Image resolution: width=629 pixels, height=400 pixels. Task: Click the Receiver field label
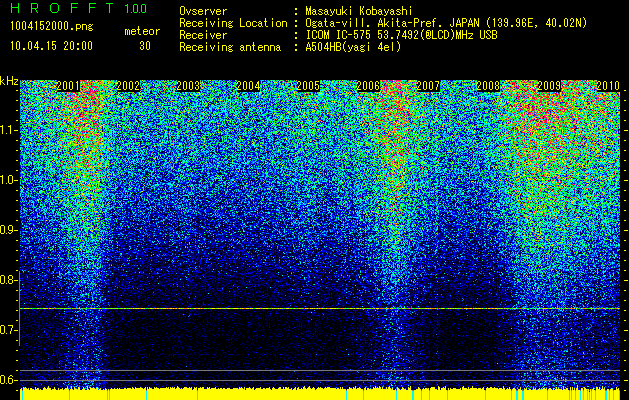203,35
